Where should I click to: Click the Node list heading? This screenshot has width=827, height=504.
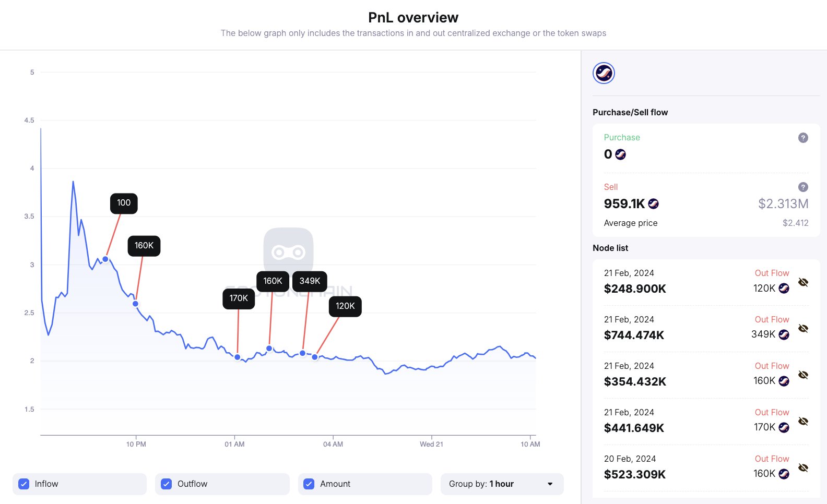(x=610, y=248)
